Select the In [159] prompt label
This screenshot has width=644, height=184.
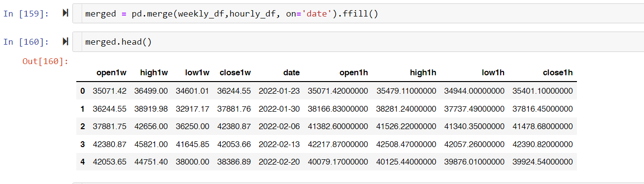tap(26, 14)
